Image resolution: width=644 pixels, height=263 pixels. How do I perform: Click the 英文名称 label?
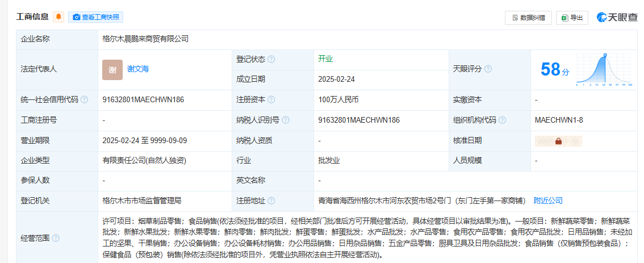click(250, 181)
